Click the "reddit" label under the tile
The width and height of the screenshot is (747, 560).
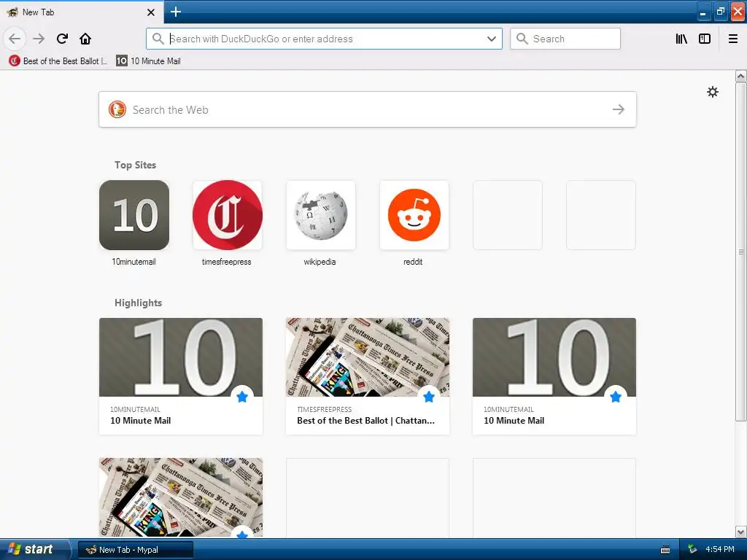pyautogui.click(x=413, y=262)
